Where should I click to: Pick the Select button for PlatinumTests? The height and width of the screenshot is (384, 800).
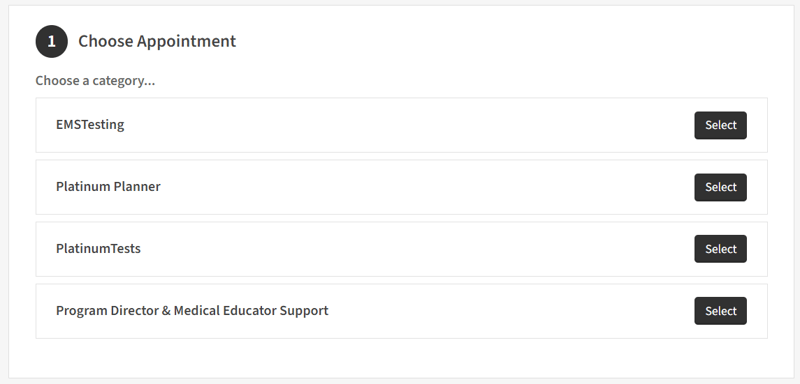[720, 249]
